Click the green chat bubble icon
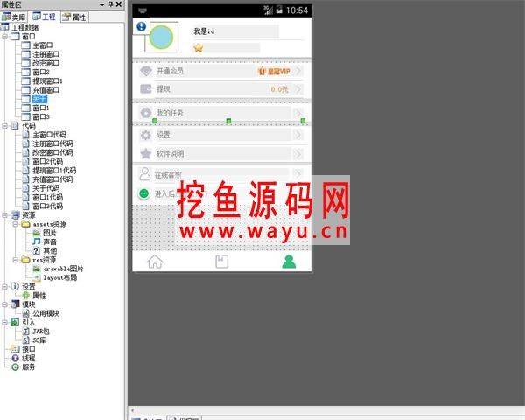 coord(144,193)
